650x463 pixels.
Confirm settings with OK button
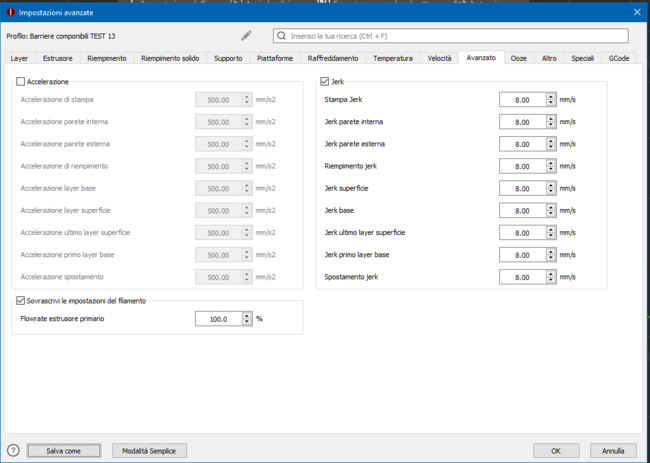click(x=556, y=451)
